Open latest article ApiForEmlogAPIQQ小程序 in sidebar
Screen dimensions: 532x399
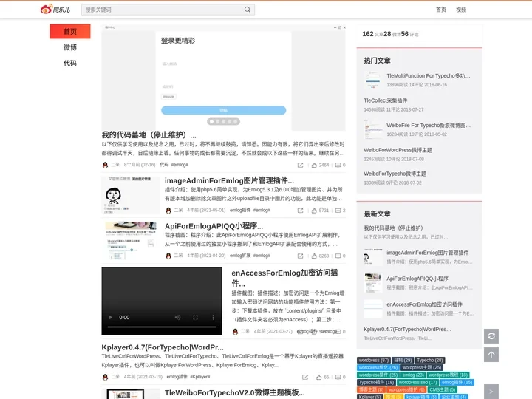417,279
